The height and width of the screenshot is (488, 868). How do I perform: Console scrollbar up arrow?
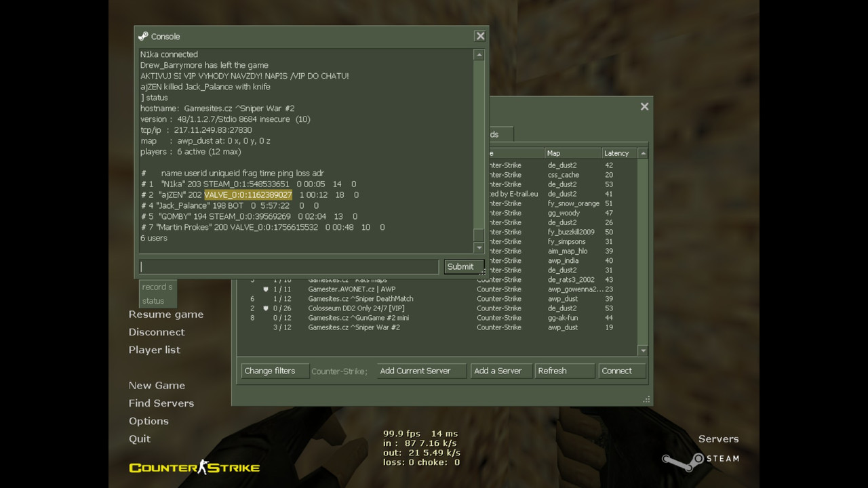(479, 55)
